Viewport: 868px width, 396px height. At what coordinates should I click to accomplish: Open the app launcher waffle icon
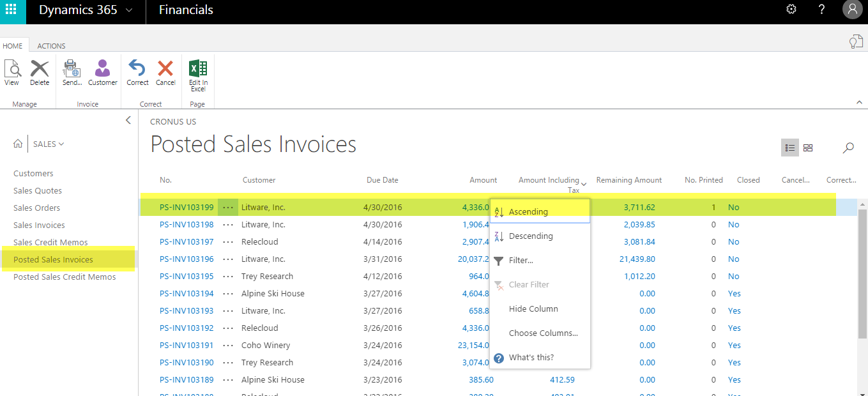tap(11, 10)
